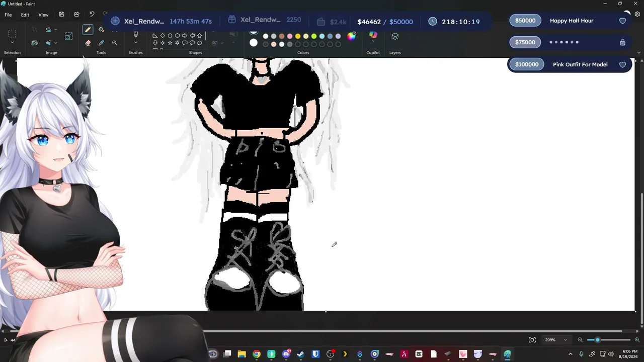Click the locked $75000 goal
The height and width of the screenshot is (362, 644).
coord(569,42)
